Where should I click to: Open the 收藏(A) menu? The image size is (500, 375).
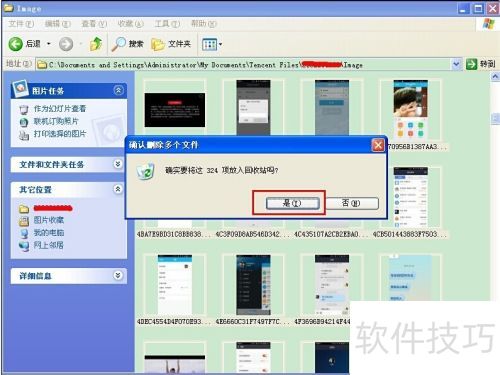point(130,24)
